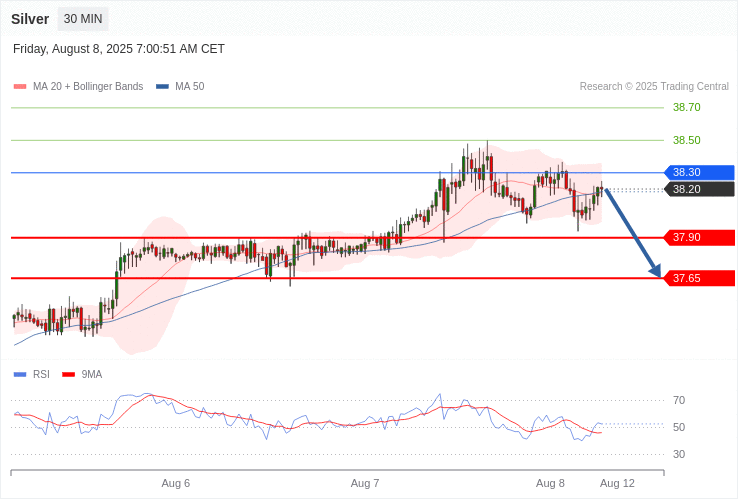Select the date and time stamp text
The width and height of the screenshot is (738, 500).
pyautogui.click(x=119, y=49)
